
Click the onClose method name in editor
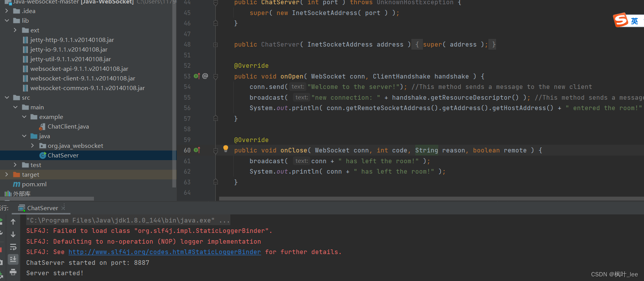pos(293,150)
